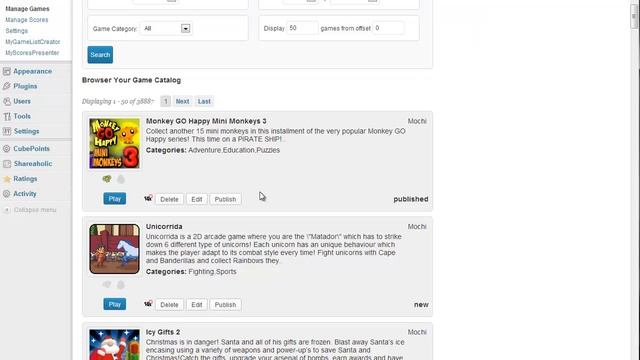
Task: Click the Icy Gifts 2 Santa thumbnail
Action: 115,344
